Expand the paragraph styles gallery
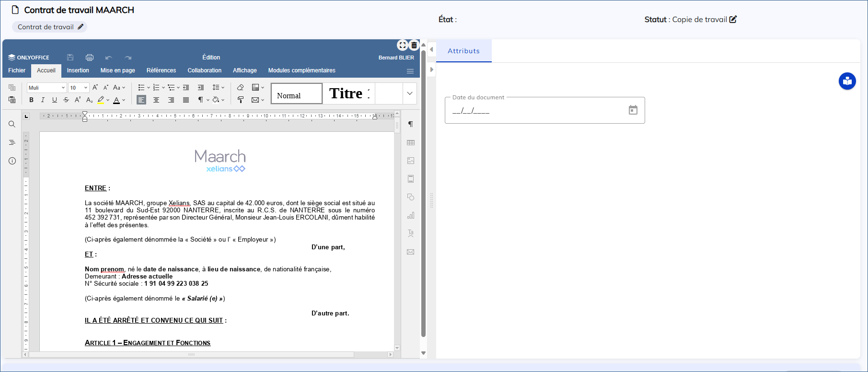This screenshot has height=372, width=868. pos(410,93)
